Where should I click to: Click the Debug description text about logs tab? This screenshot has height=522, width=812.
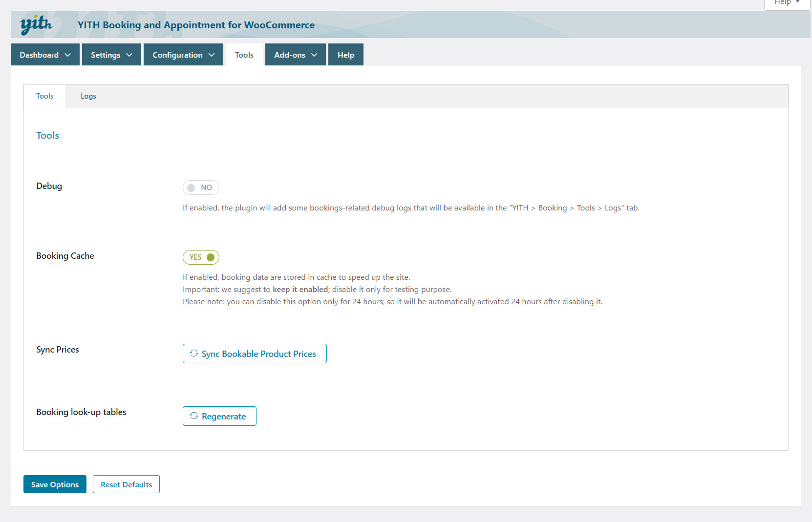pyautogui.click(x=411, y=208)
